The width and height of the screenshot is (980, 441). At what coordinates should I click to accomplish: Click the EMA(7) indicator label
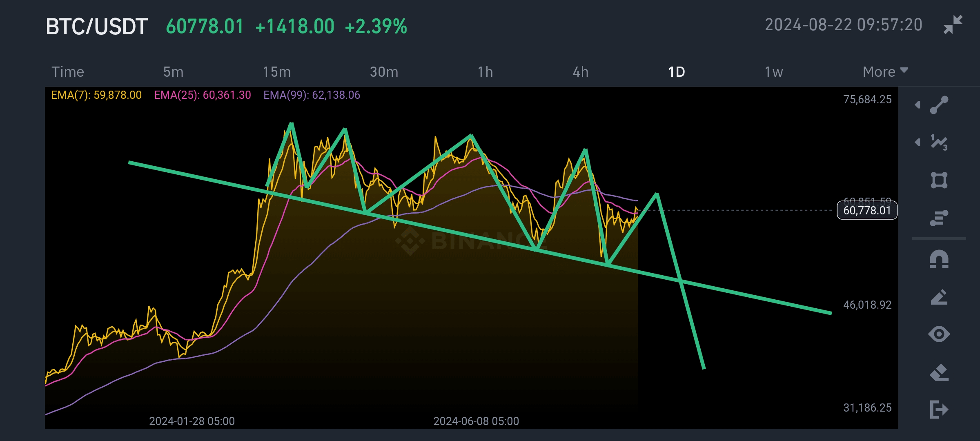(96, 95)
